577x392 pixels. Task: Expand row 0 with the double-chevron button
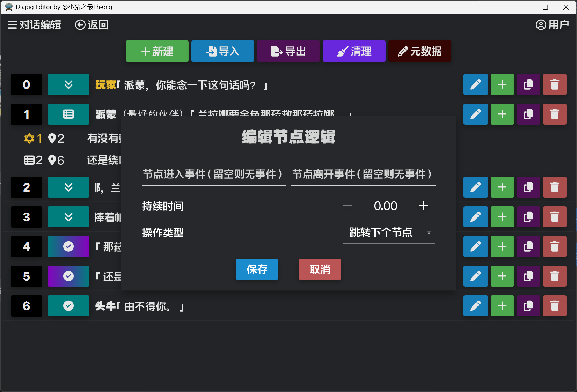point(68,84)
